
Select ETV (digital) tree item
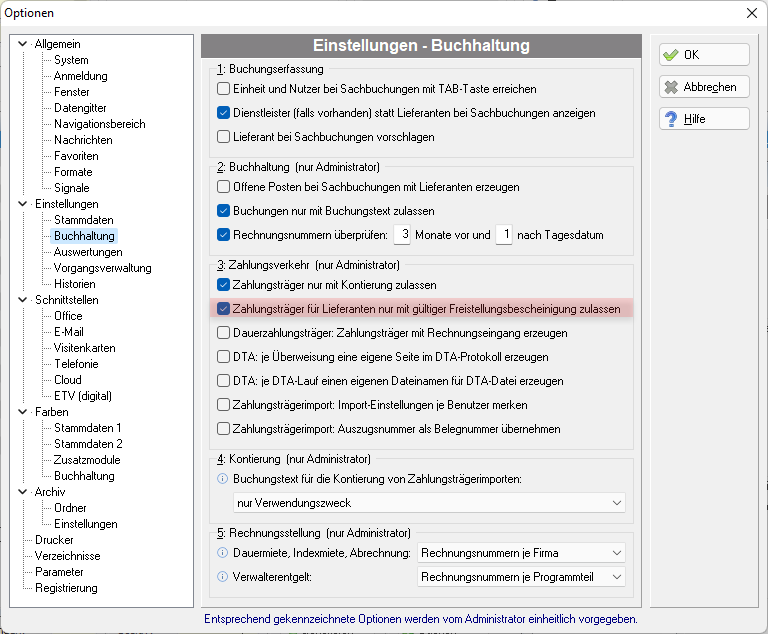[x=83, y=396]
